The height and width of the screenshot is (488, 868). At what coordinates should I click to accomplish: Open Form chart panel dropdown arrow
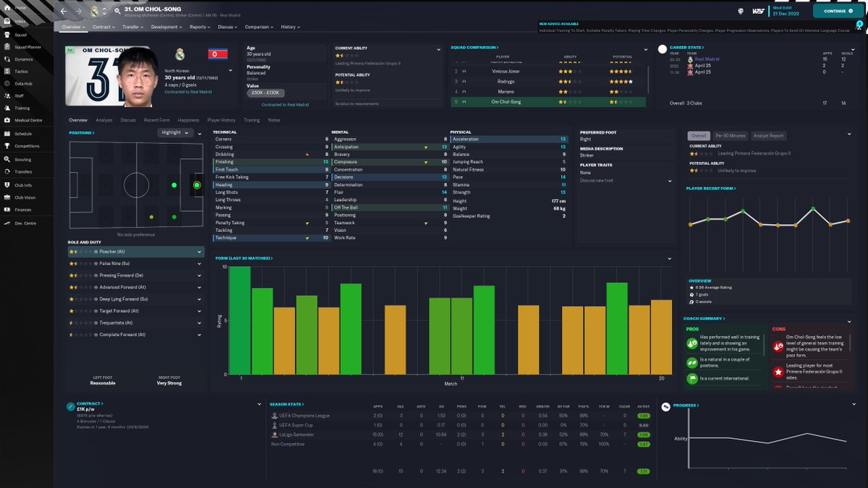(670, 258)
